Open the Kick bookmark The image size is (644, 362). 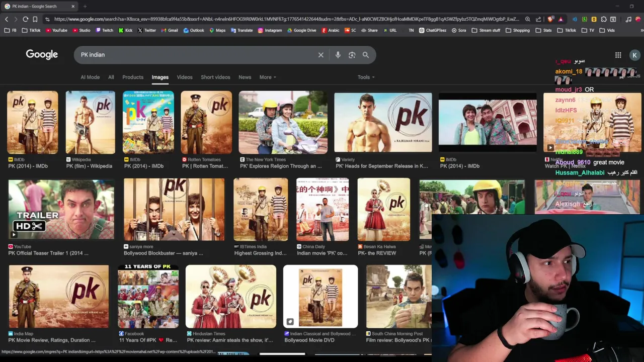tap(125, 30)
